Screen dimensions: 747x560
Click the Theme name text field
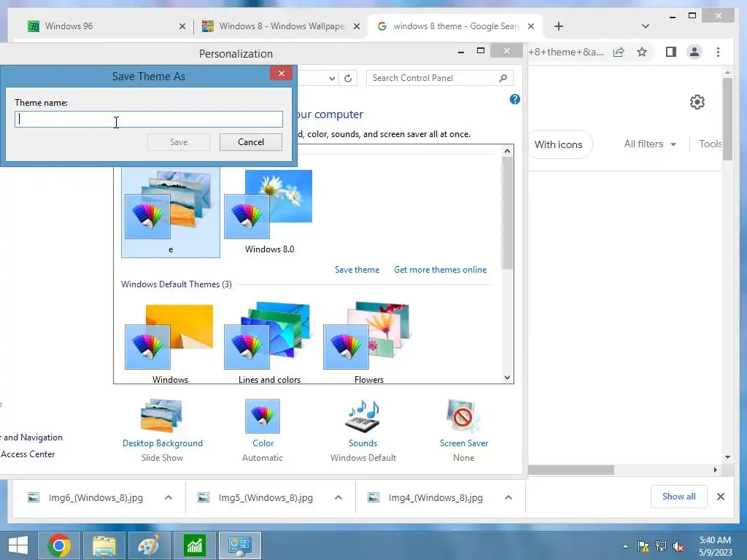click(x=149, y=119)
